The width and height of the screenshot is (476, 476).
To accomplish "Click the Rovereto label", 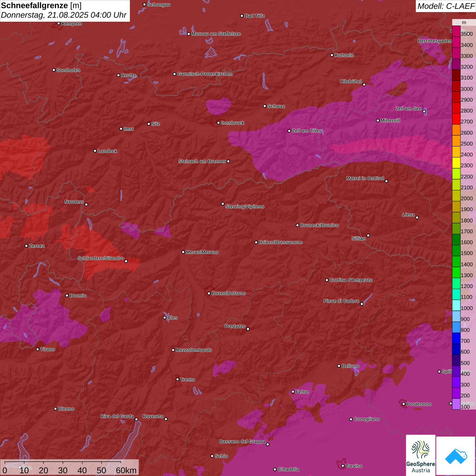I will pyautogui.click(x=153, y=416).
